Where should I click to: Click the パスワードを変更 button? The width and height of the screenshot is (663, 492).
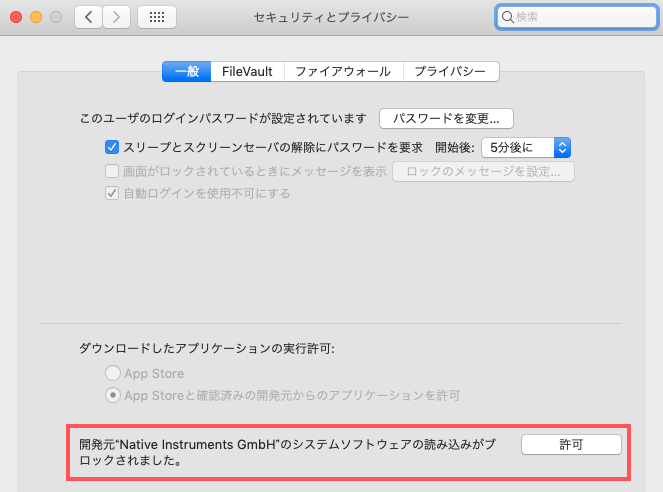[x=446, y=118]
